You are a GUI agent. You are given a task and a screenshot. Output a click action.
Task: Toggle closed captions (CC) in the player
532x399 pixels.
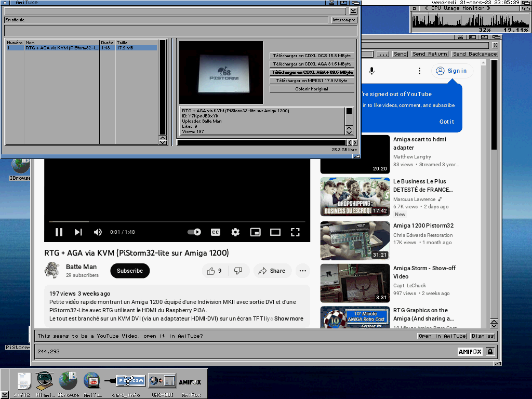point(216,232)
